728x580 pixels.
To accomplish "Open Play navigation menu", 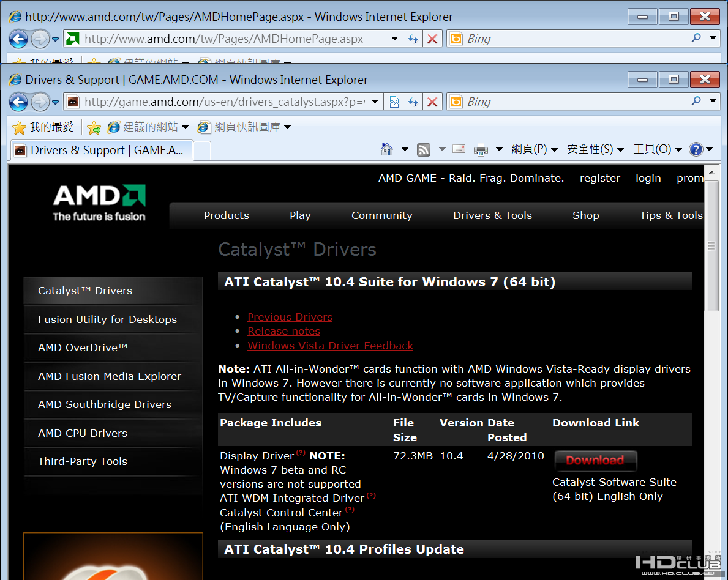I will (x=301, y=216).
